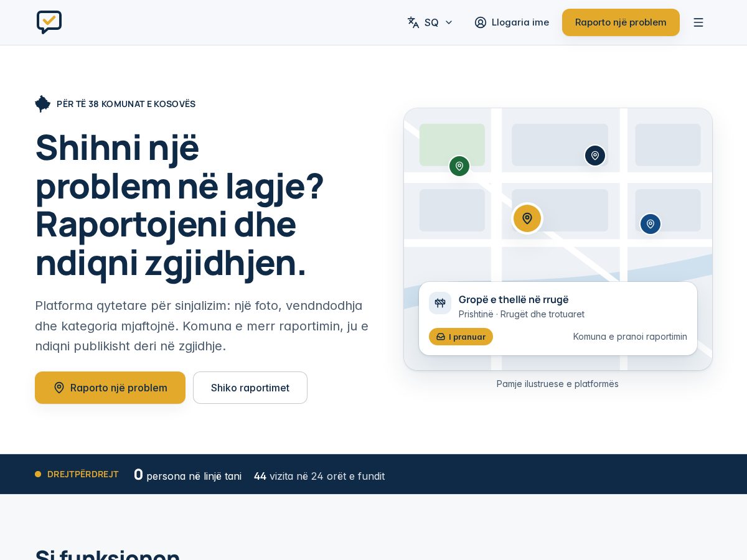Click Pamje ilustruese e platformës caption

[x=558, y=384]
